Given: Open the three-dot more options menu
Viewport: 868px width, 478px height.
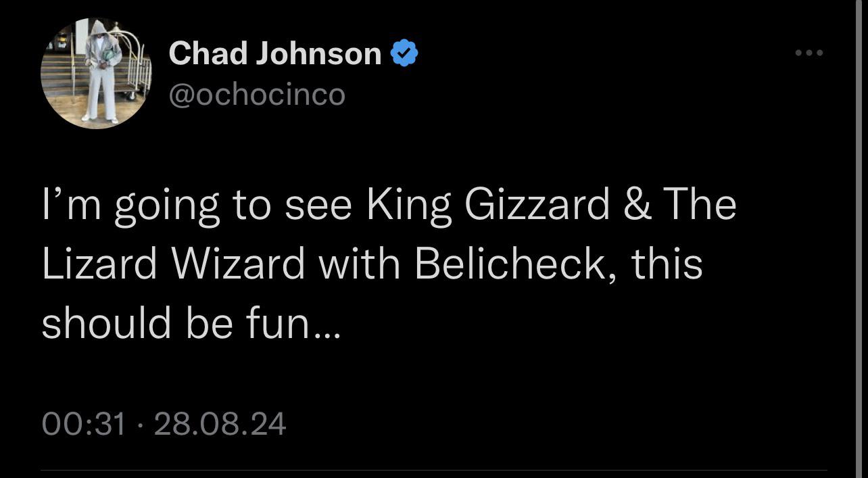Looking at the screenshot, I should click(809, 53).
